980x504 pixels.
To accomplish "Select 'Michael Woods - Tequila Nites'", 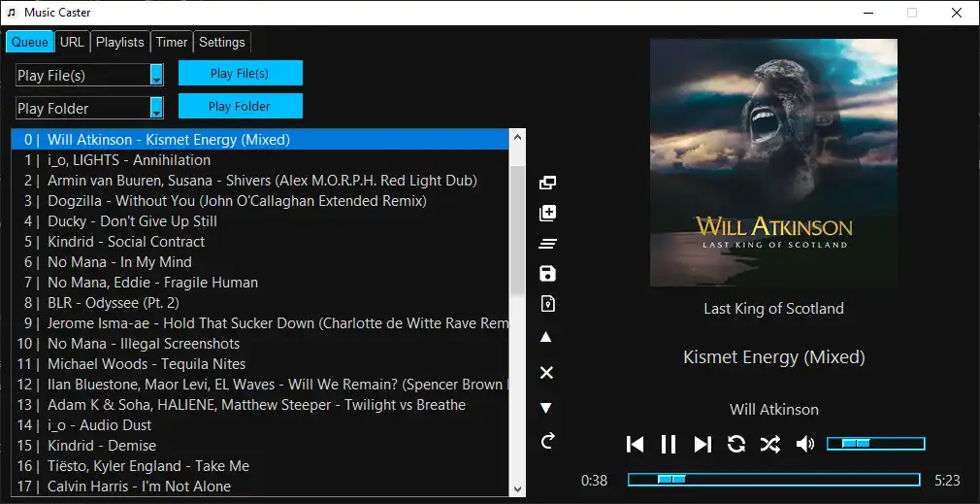I will [x=260, y=364].
